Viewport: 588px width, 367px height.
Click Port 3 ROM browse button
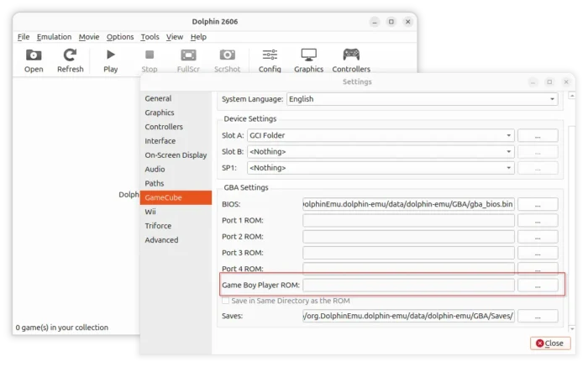click(x=538, y=253)
